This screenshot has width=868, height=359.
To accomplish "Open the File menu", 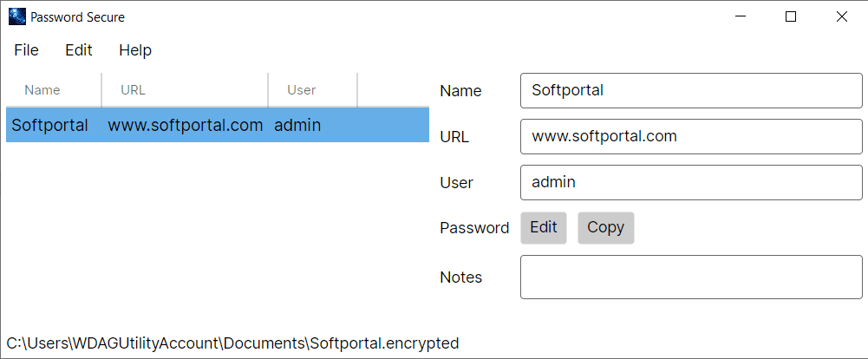I will coord(27,50).
